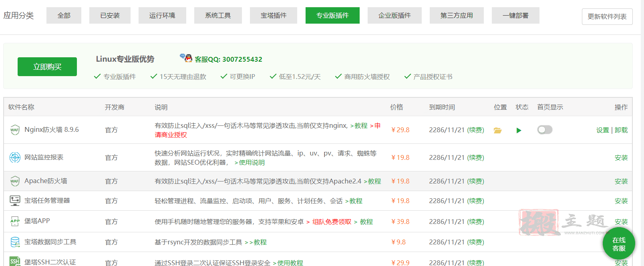Image resolution: width=644 pixels, height=266 pixels.
Task: Click 安装 for 网站监控报表
Action: (621, 157)
